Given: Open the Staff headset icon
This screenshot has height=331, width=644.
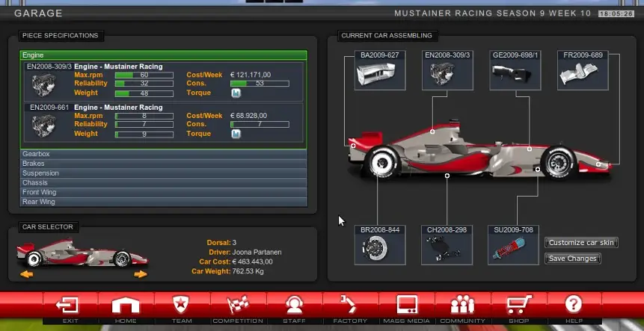Looking at the screenshot, I should [294, 305].
